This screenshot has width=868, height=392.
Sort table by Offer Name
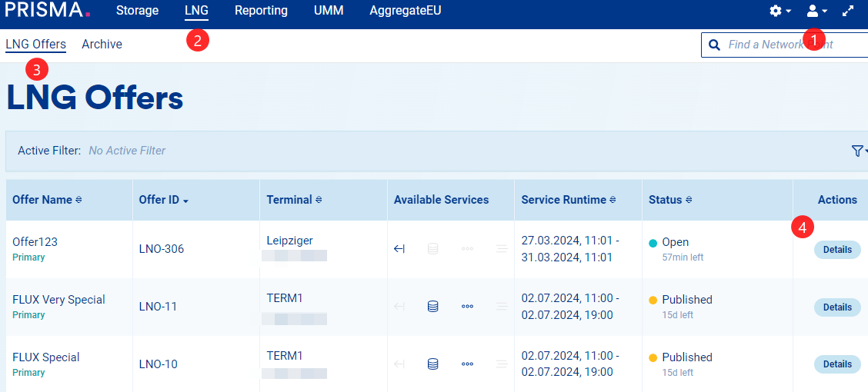pos(47,200)
